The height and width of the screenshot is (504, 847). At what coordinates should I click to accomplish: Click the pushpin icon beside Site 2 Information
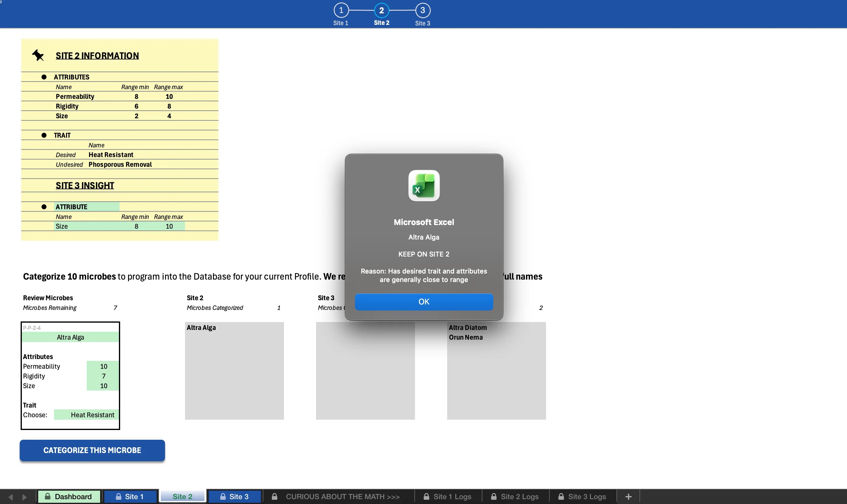(38, 55)
